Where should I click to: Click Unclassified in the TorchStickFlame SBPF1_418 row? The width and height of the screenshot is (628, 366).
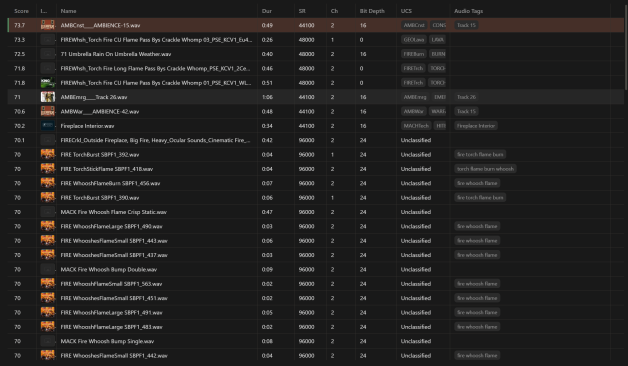pos(416,169)
